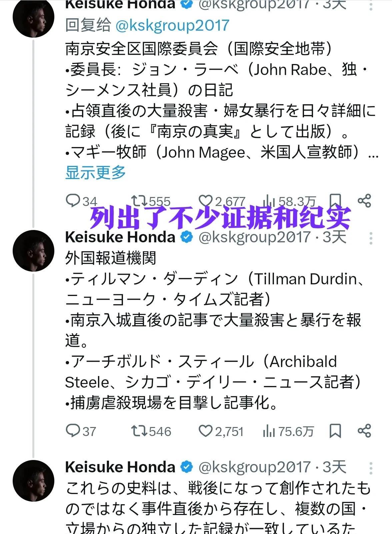
Task: Click the avatar on the Tillman Durdin tweet
Action: click(x=33, y=251)
